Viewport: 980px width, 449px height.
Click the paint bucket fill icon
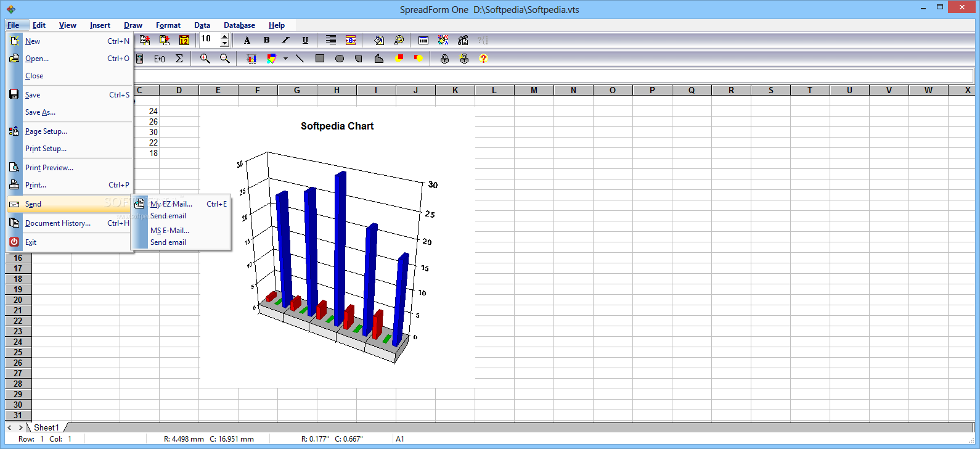pos(379,40)
